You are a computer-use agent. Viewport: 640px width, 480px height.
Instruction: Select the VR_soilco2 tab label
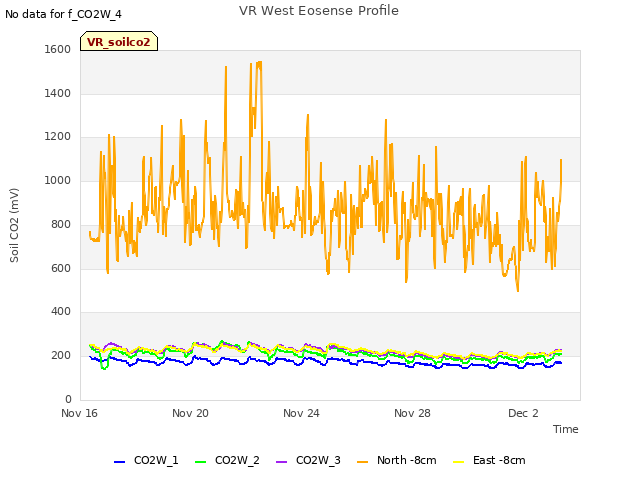tap(119, 42)
